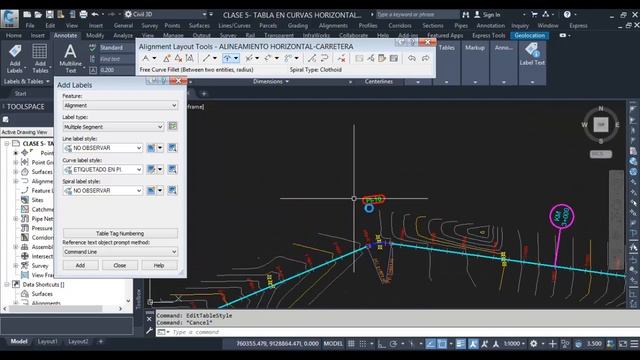Image resolution: width=640 pixels, height=360 pixels.
Task: Click the Add button in Add Labels
Action: coord(80,265)
